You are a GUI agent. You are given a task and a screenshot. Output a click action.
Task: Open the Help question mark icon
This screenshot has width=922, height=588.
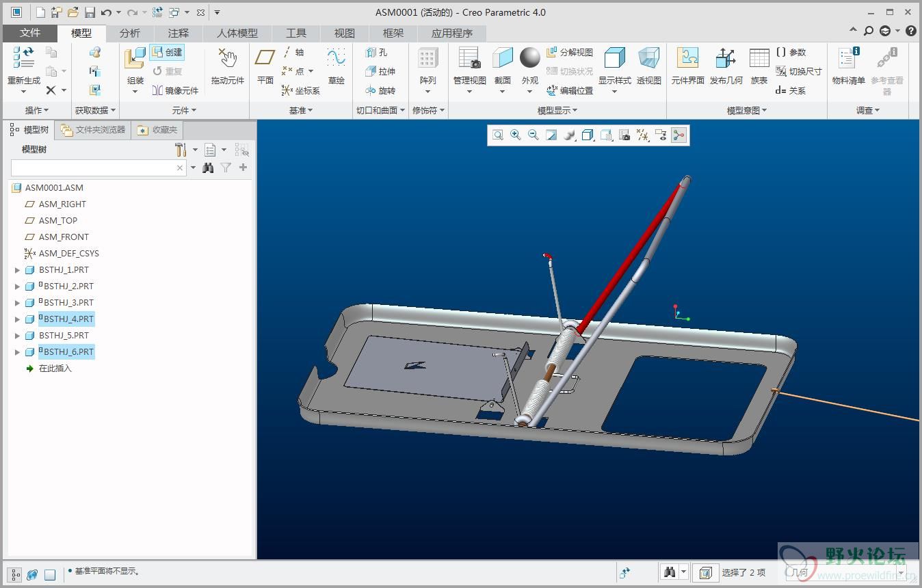tap(910, 31)
